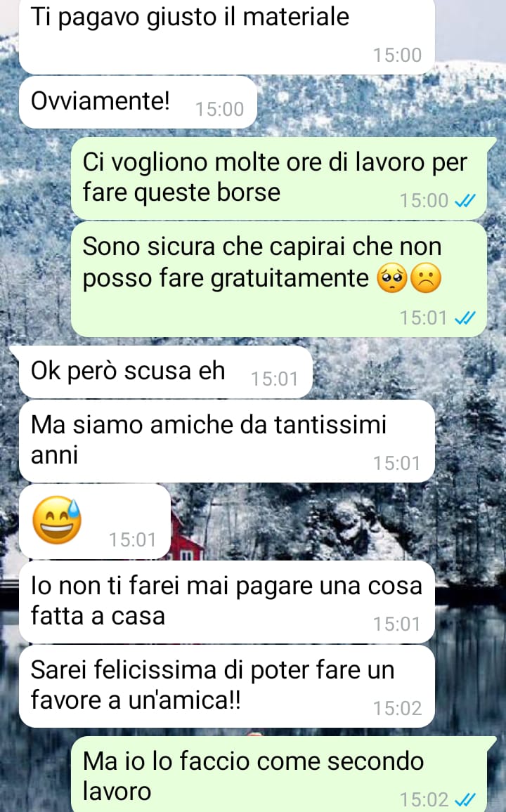Tap the pleading face emoji
The height and width of the screenshot is (812, 506).
click(x=392, y=278)
